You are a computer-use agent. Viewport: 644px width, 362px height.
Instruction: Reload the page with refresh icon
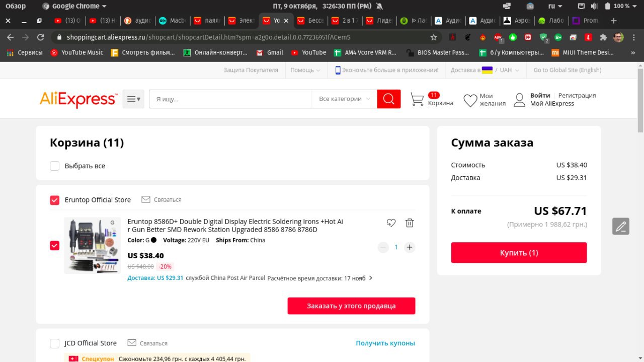41,37
